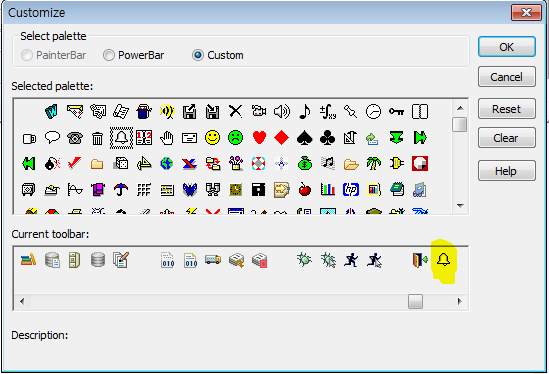Select the black spade icon

click(305, 138)
